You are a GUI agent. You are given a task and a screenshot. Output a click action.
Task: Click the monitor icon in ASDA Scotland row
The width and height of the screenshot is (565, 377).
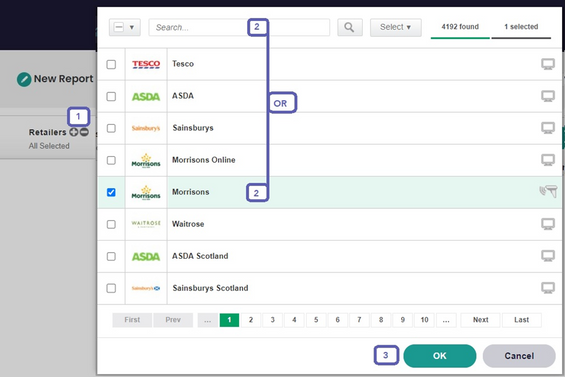548,256
